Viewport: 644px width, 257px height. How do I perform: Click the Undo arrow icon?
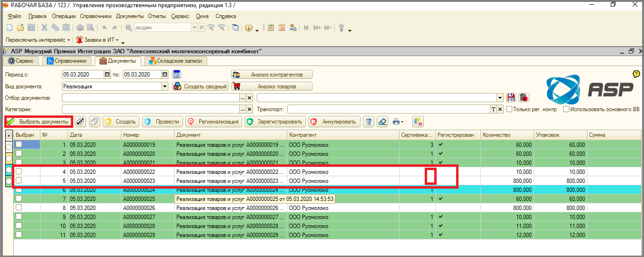[105, 28]
